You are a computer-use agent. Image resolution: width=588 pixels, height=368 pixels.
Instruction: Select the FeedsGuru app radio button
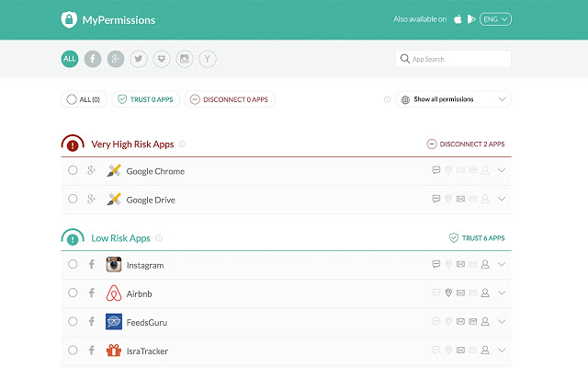(x=73, y=322)
